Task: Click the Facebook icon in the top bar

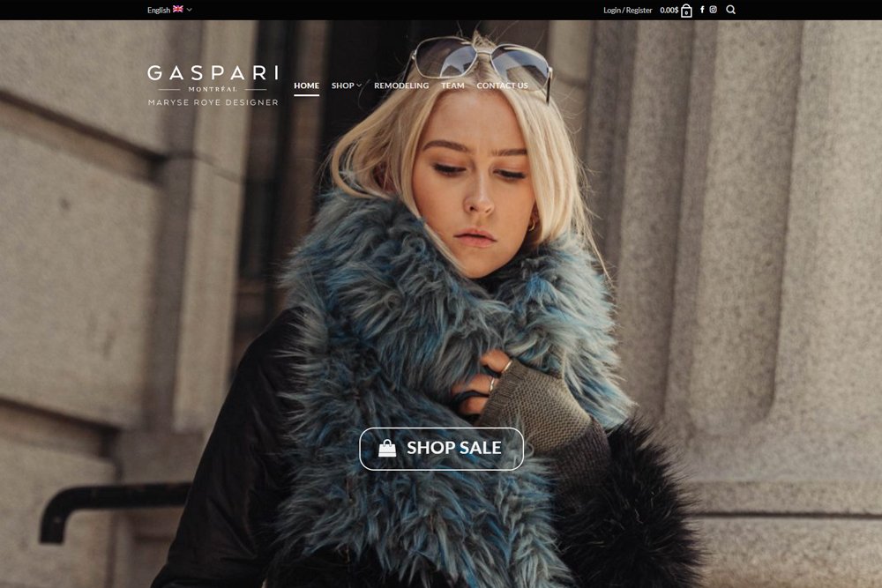Action: (702, 10)
